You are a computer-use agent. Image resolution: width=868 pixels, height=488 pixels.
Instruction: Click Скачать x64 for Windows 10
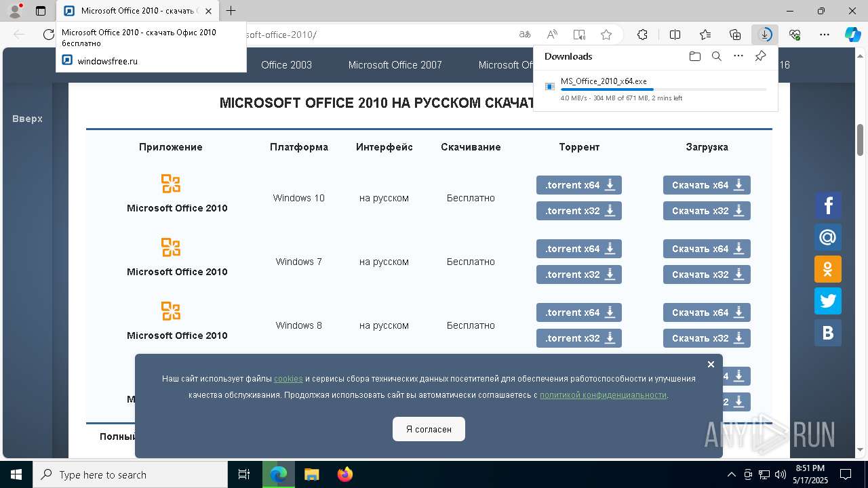707,185
